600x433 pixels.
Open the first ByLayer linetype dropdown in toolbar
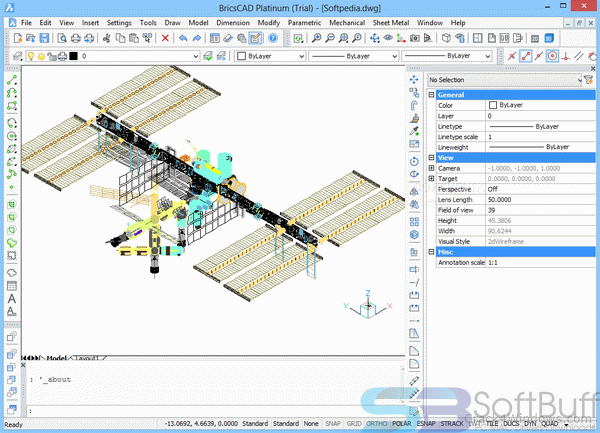[x=395, y=56]
